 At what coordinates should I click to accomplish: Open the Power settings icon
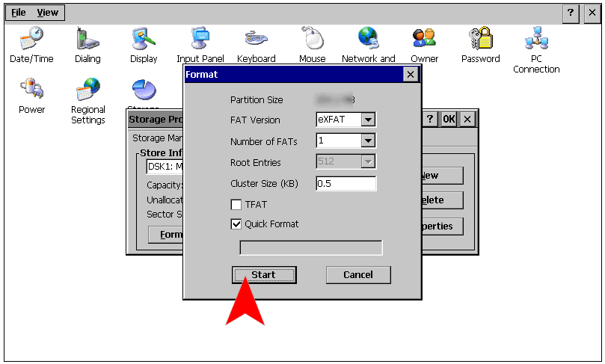click(31, 91)
